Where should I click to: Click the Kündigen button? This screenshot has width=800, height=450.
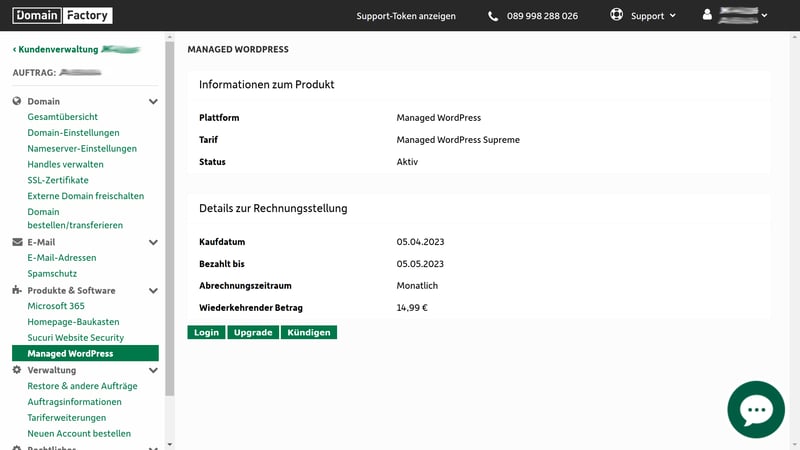tap(308, 332)
